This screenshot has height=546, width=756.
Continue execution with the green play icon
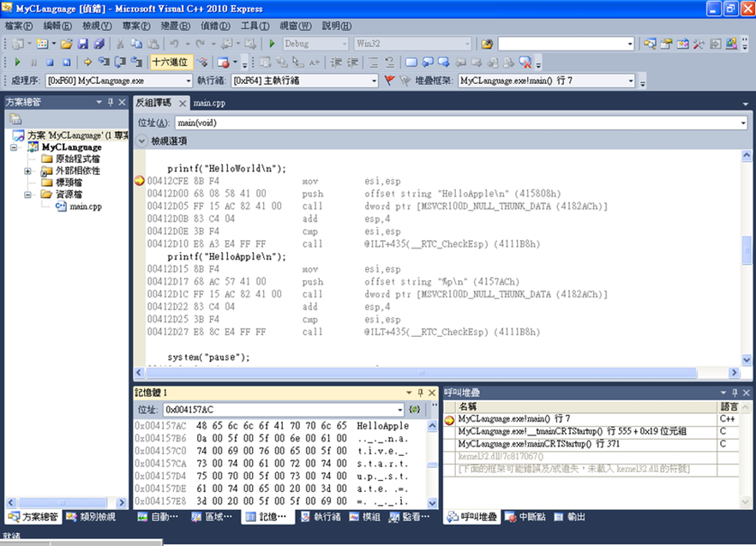tap(17, 63)
